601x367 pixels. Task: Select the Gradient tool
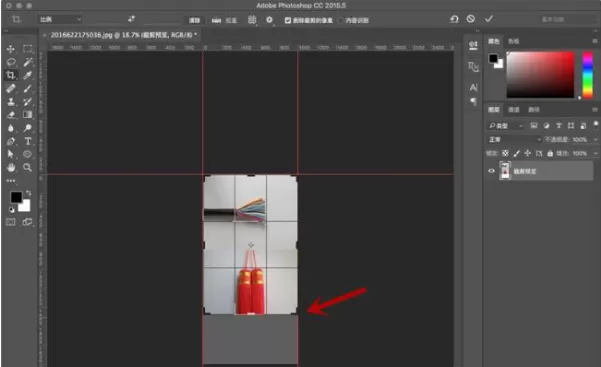[27, 115]
